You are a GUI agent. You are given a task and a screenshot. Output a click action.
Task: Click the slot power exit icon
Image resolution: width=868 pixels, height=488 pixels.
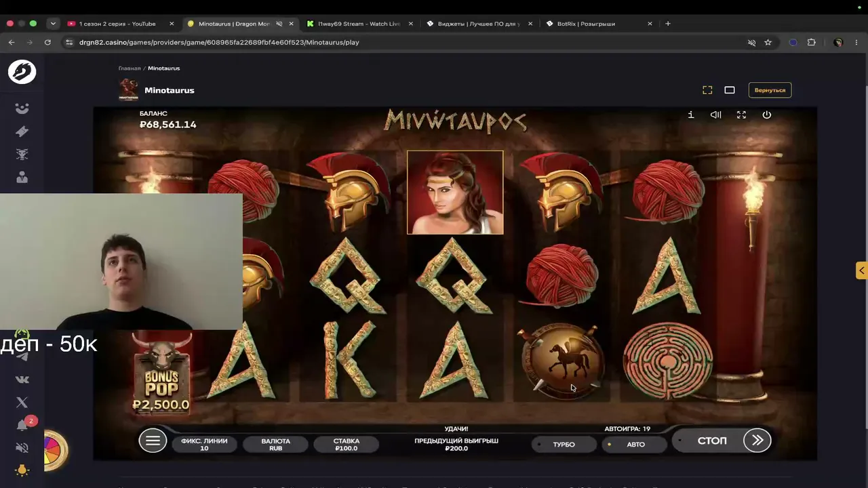pos(767,115)
